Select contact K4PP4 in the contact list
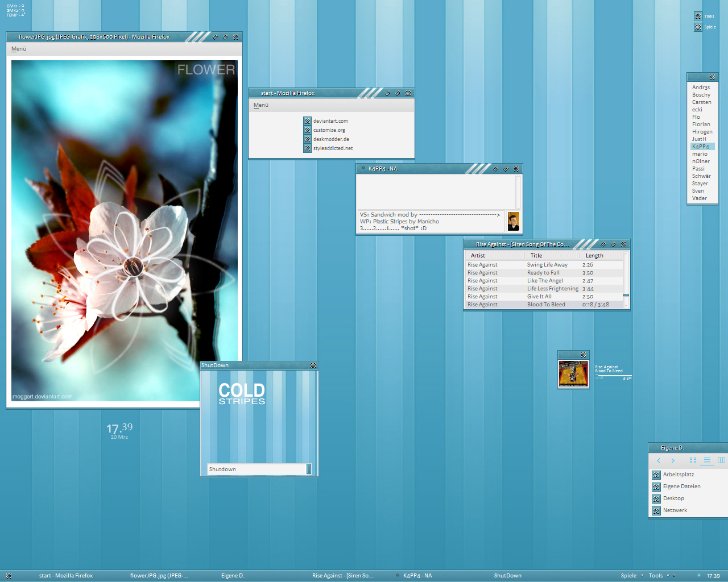Image resolution: width=728 pixels, height=582 pixels. tap(702, 147)
